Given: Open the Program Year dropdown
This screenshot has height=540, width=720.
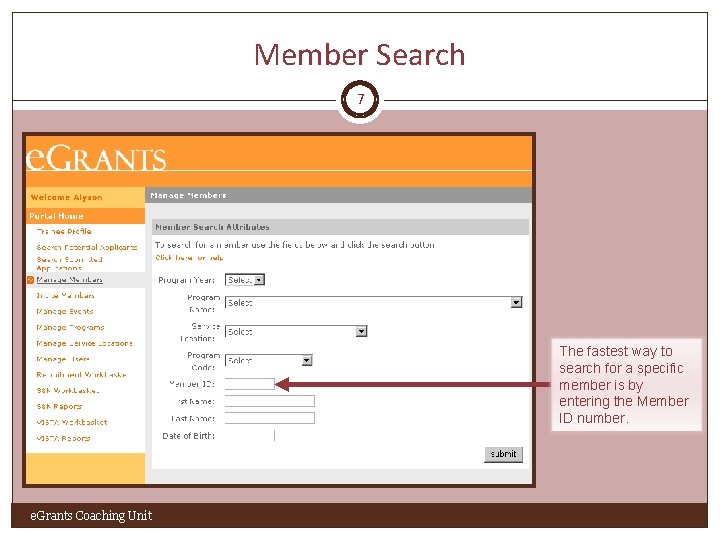Looking at the screenshot, I should coord(245,280).
